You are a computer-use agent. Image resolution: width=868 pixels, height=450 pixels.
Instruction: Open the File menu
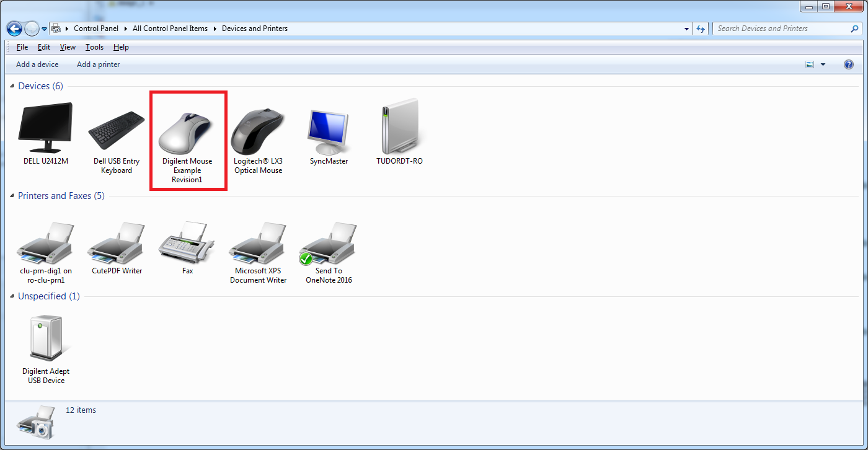tap(22, 47)
